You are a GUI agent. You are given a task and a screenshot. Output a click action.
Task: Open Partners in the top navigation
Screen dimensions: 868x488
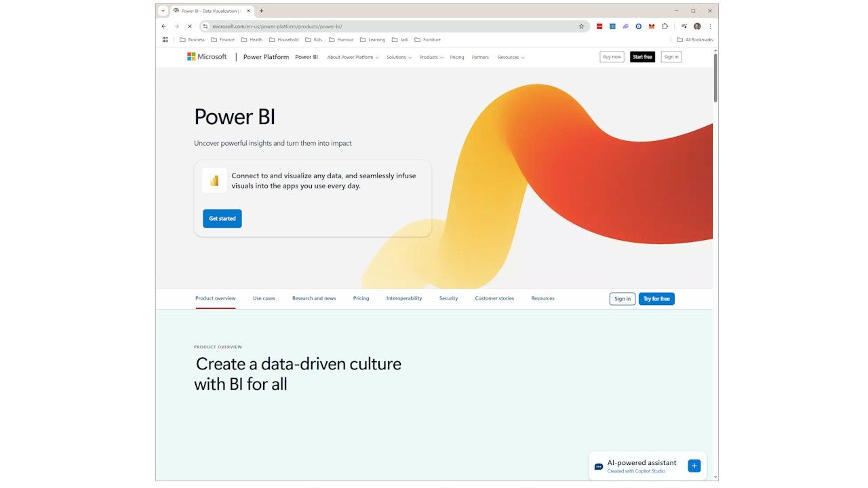pos(480,58)
